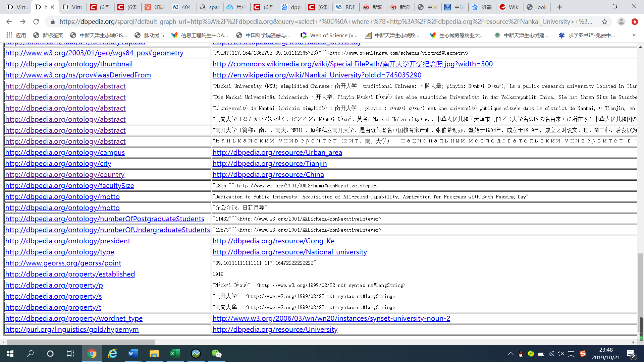The height and width of the screenshot is (362, 644).
Task: Click the address bar URL field
Action: 325,22
